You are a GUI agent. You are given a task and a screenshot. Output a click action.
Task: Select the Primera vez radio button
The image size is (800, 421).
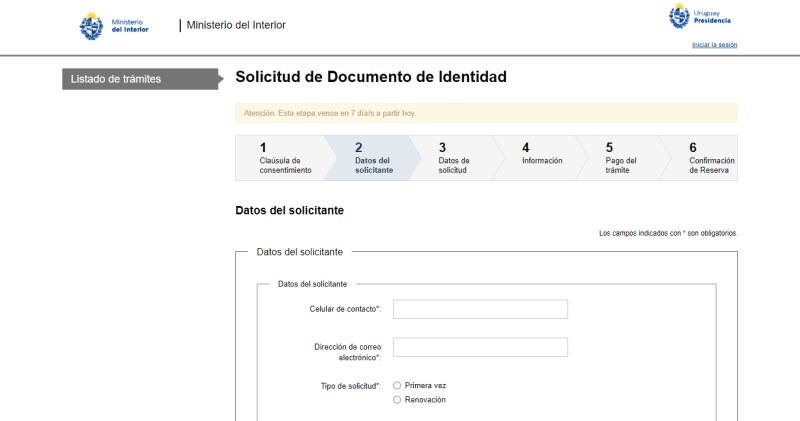(397, 385)
